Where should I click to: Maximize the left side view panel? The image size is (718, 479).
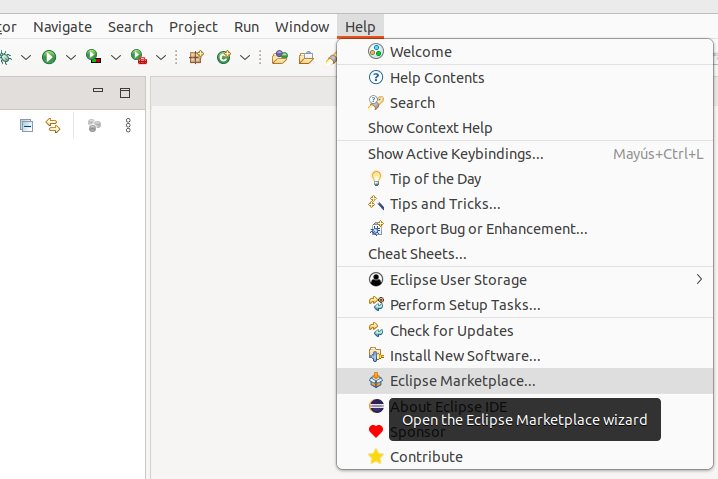pyautogui.click(x=125, y=93)
